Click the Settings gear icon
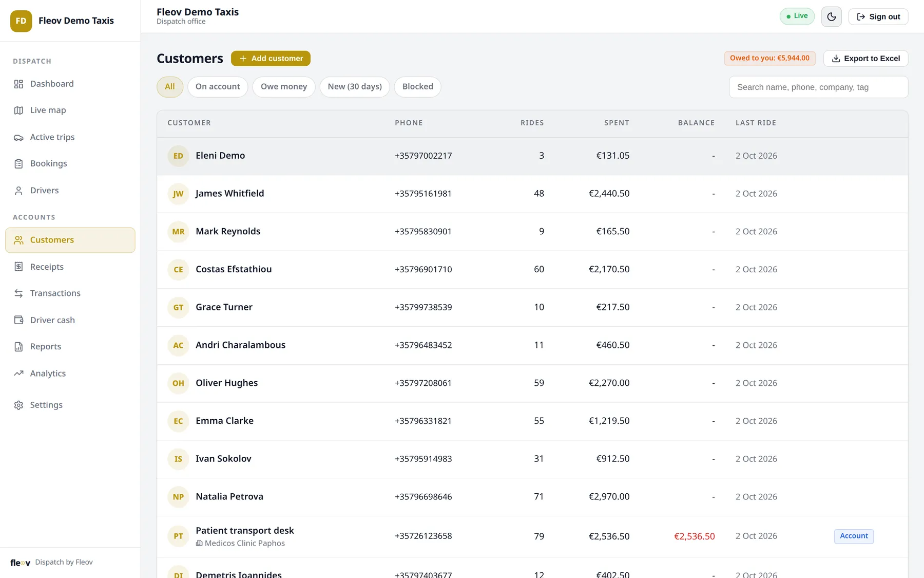This screenshot has height=578, width=924. 18,405
